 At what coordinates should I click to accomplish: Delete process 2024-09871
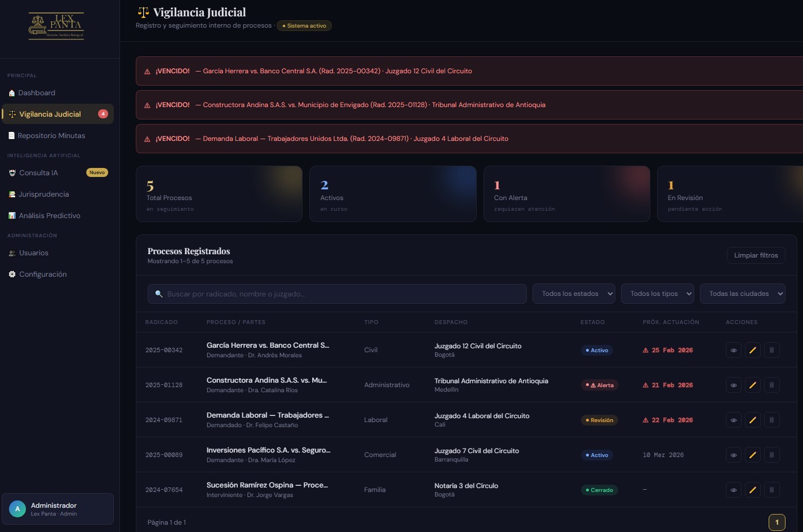coord(771,420)
